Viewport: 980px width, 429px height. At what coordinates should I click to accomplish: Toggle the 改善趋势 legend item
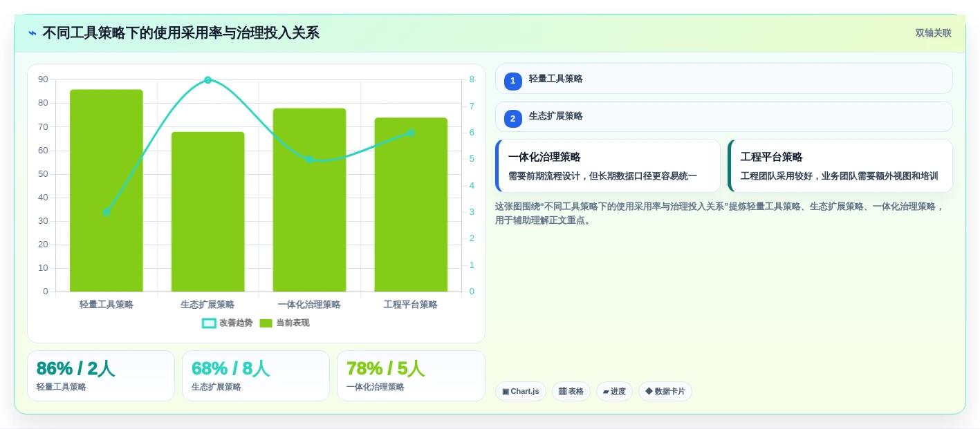[227, 323]
